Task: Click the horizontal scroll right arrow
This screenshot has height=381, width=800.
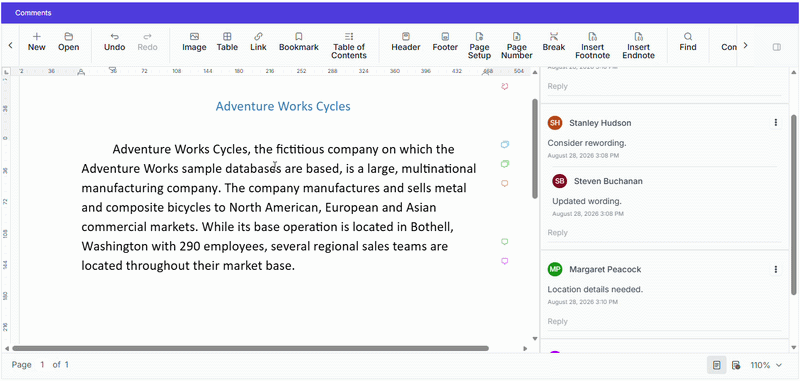Action: click(526, 348)
